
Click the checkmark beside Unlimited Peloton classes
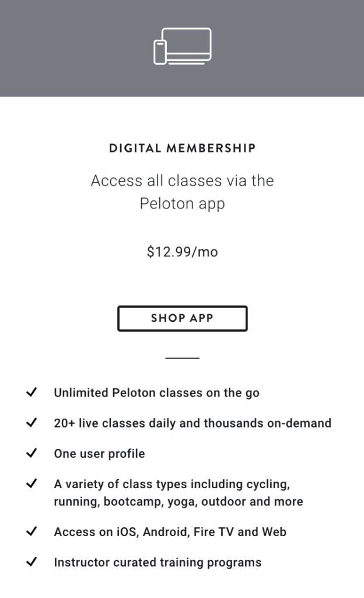tap(32, 392)
